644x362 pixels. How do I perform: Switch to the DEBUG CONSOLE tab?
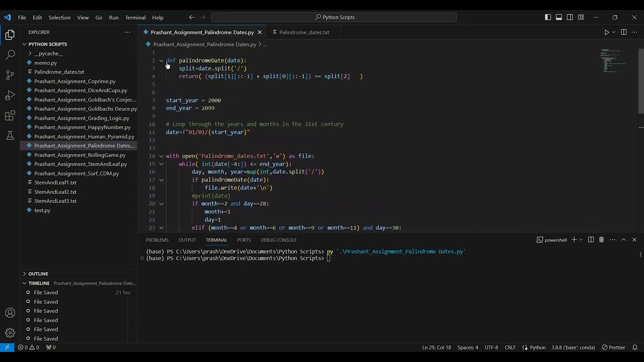[279, 240]
